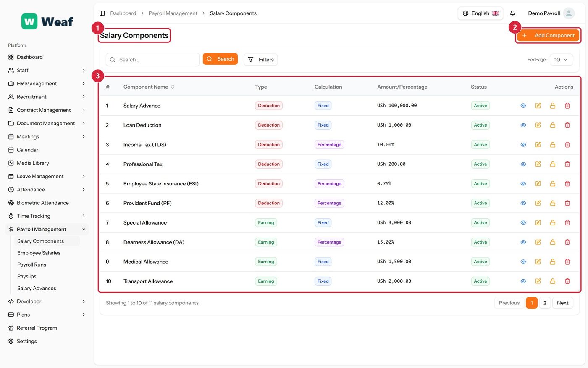
Task: Toggle the sidebar panel icon
Action: (102, 13)
